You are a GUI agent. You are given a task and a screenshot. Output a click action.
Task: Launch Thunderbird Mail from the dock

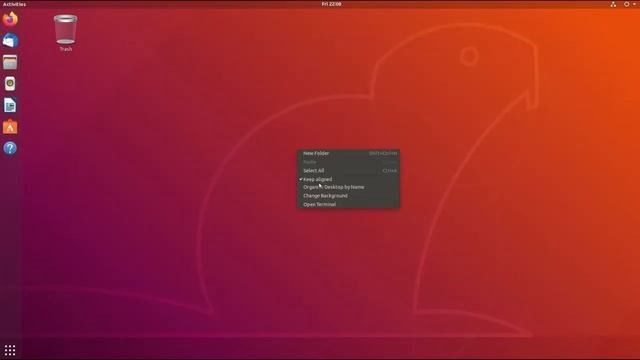pyautogui.click(x=10, y=41)
